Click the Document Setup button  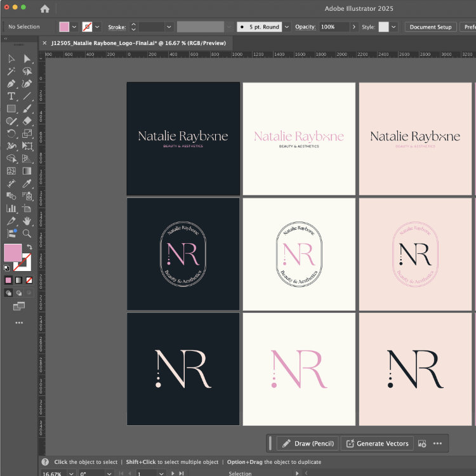(x=430, y=27)
